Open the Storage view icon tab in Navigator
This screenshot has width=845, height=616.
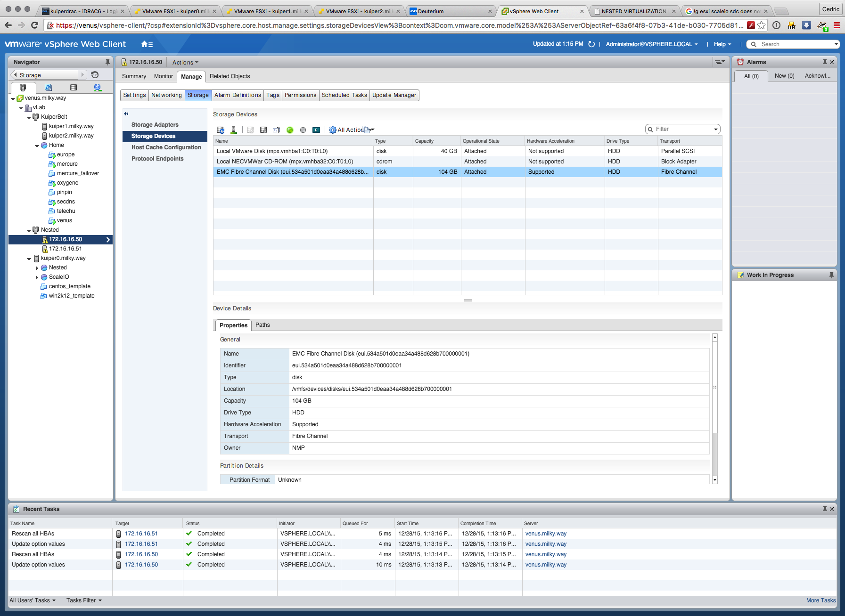click(73, 88)
